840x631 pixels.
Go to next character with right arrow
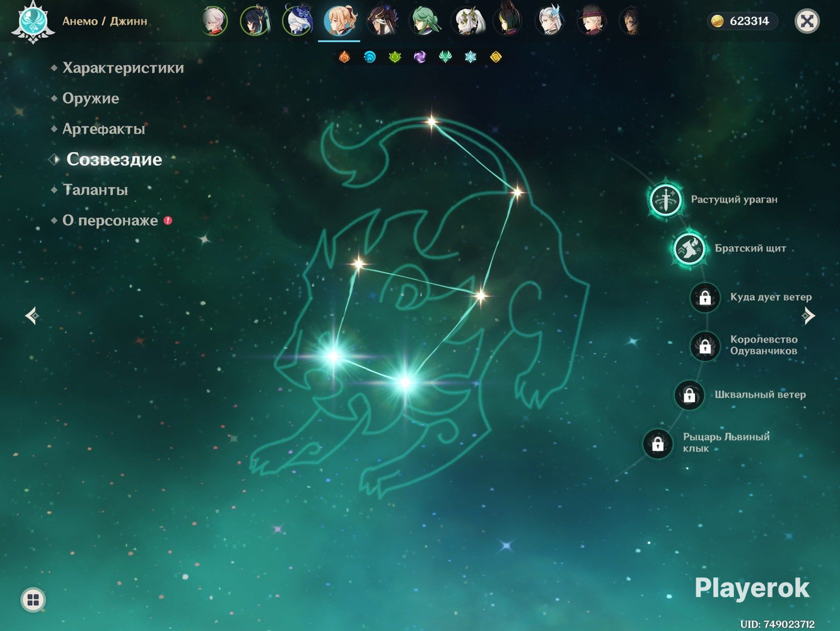pos(808,315)
